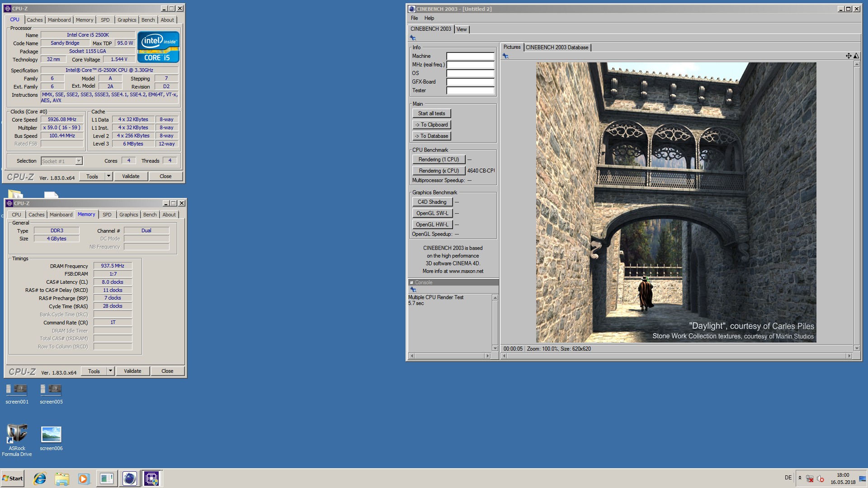
Task: Click the console scrollbar down arrow
Action: click(495, 348)
